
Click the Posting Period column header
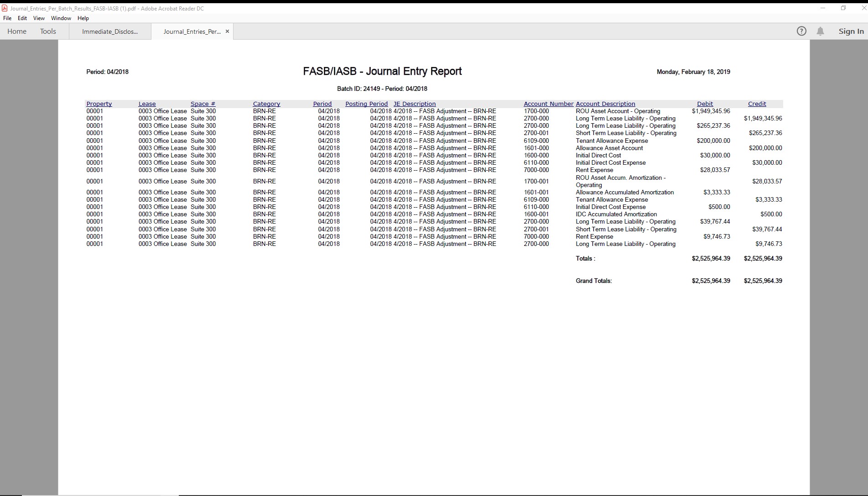pyautogui.click(x=366, y=104)
